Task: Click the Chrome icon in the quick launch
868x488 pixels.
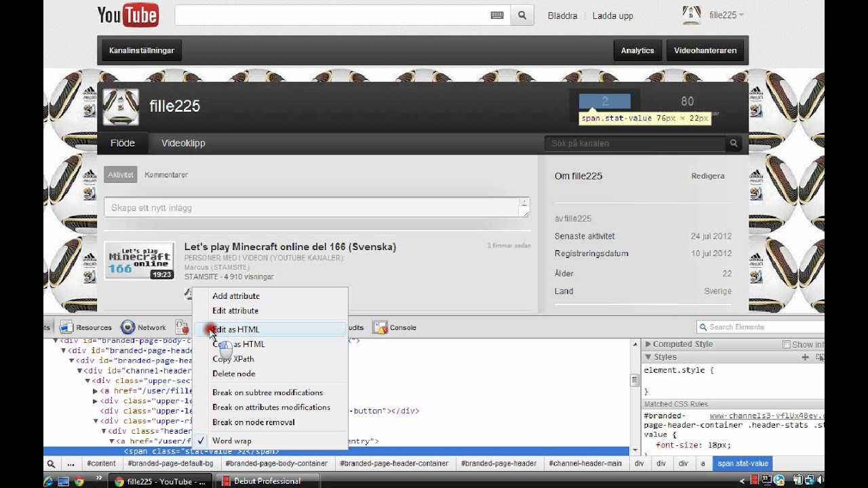Action: click(x=79, y=481)
